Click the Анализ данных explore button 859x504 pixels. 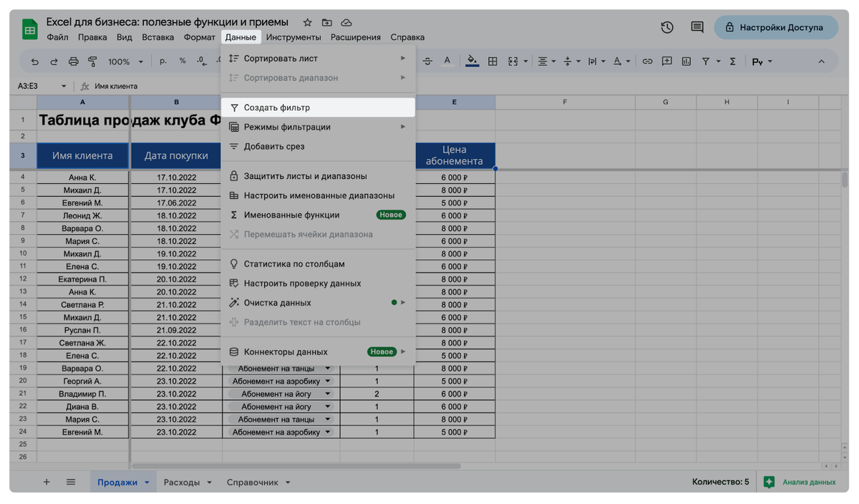pos(800,482)
